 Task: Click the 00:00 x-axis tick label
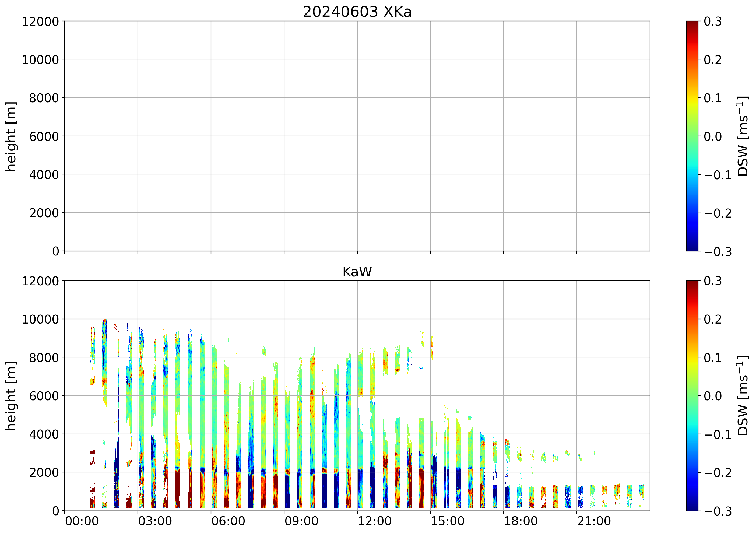82,521
